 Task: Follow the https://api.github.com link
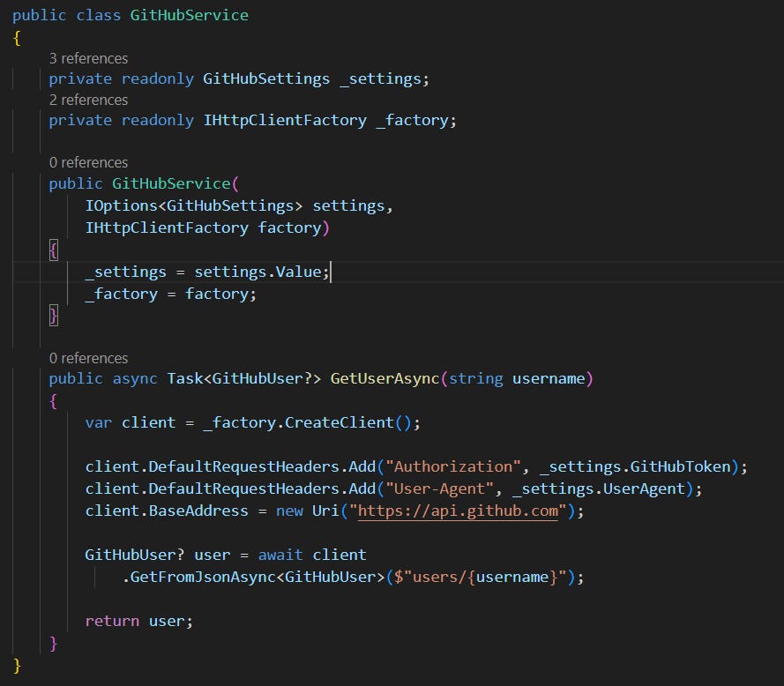[457, 511]
